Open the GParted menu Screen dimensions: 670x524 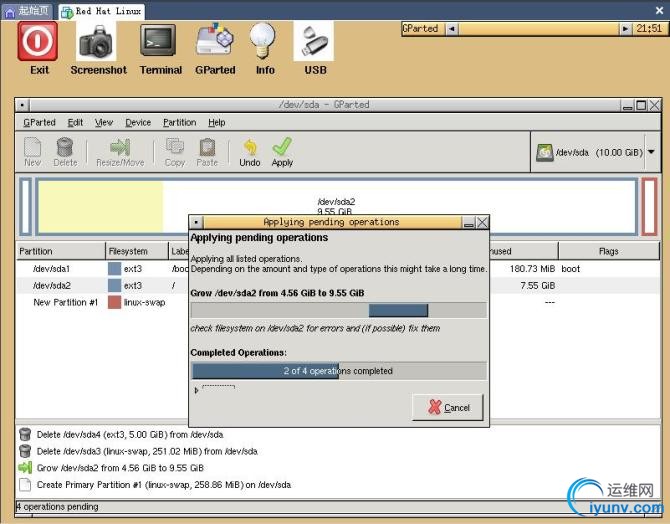coord(39,123)
